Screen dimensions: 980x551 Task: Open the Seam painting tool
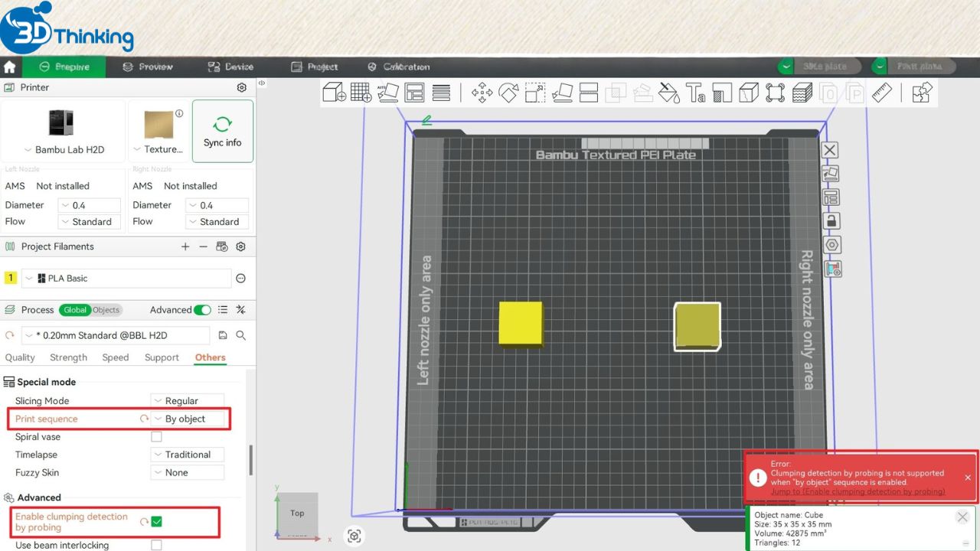tap(749, 93)
